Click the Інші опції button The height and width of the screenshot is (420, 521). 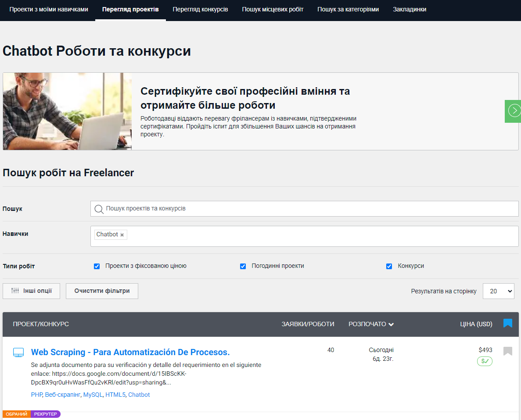(31, 291)
